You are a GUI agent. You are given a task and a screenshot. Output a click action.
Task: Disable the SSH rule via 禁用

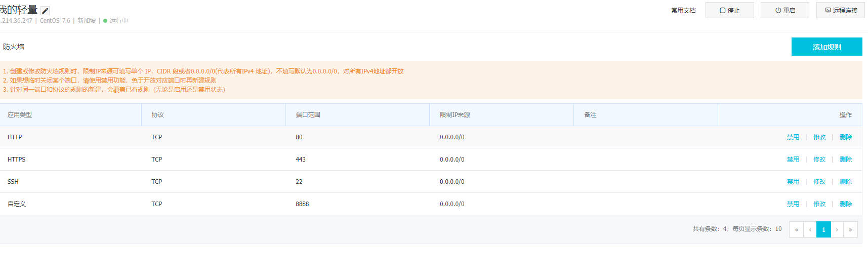tap(793, 181)
